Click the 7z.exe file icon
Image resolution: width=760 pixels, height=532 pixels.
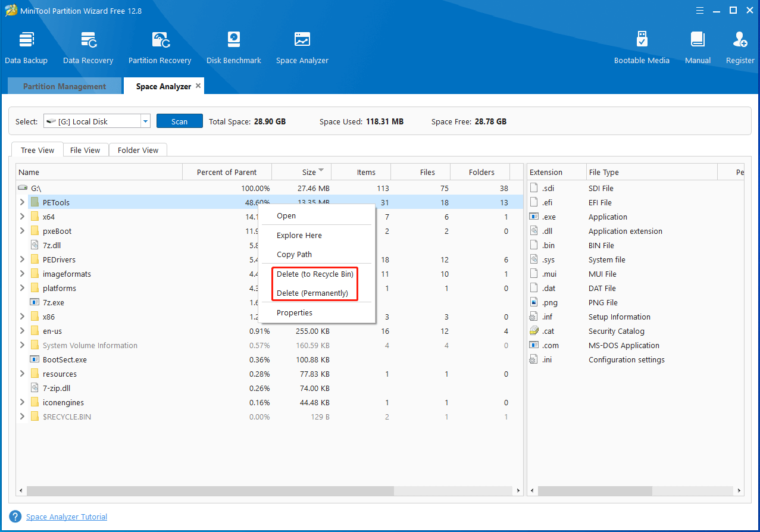35,302
